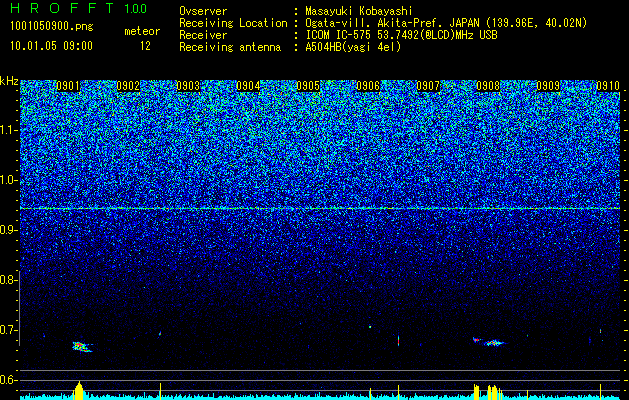
Task: Click the 0902 time marker
Action: [x=128, y=86]
